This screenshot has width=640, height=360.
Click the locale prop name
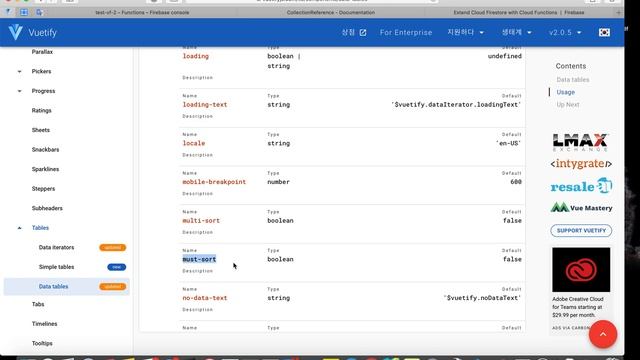(193, 143)
